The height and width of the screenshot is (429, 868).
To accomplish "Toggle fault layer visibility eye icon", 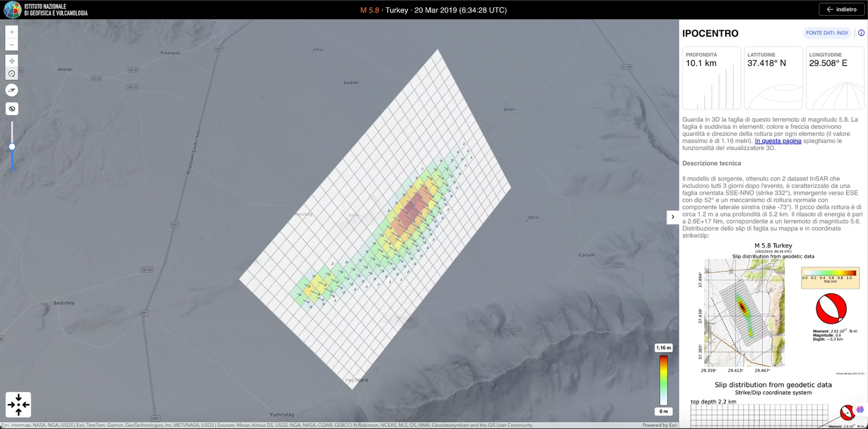I will [12, 109].
